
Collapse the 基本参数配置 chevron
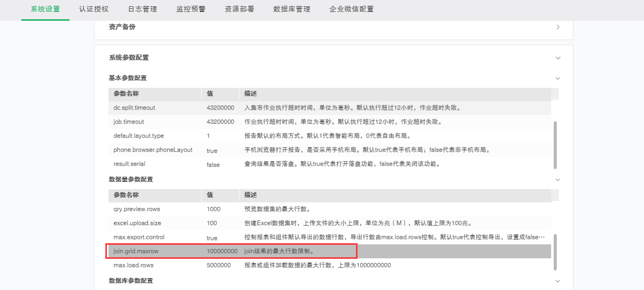(x=558, y=78)
